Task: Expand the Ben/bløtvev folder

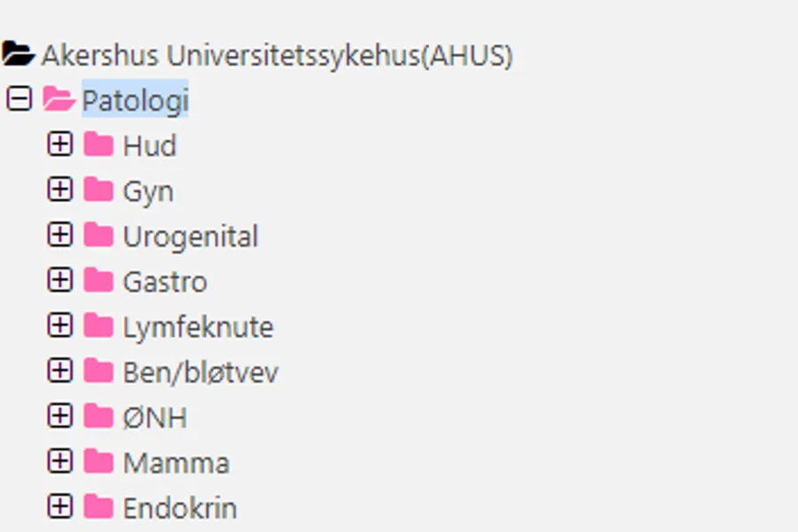Action: pyautogui.click(x=59, y=371)
